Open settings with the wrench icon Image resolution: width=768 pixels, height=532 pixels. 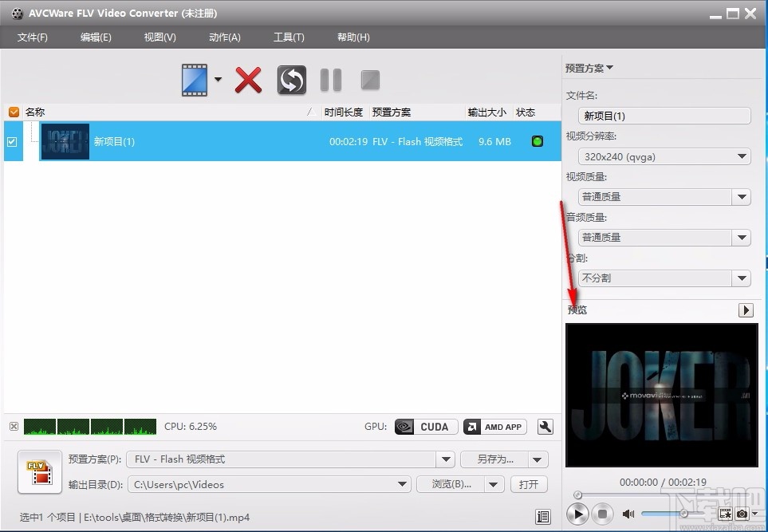tap(545, 427)
